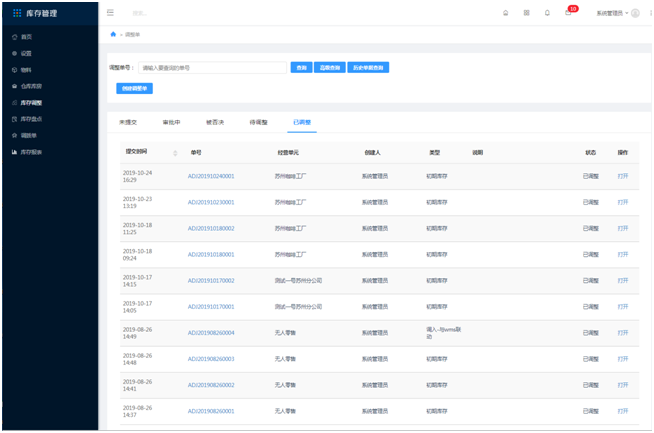This screenshot has height=433, width=654.
Task: Click 打开 for row ADJ201910170001
Action: coord(623,307)
